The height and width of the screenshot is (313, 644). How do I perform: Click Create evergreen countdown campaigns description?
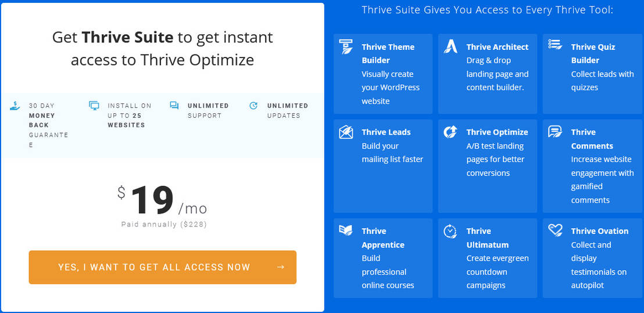click(498, 272)
